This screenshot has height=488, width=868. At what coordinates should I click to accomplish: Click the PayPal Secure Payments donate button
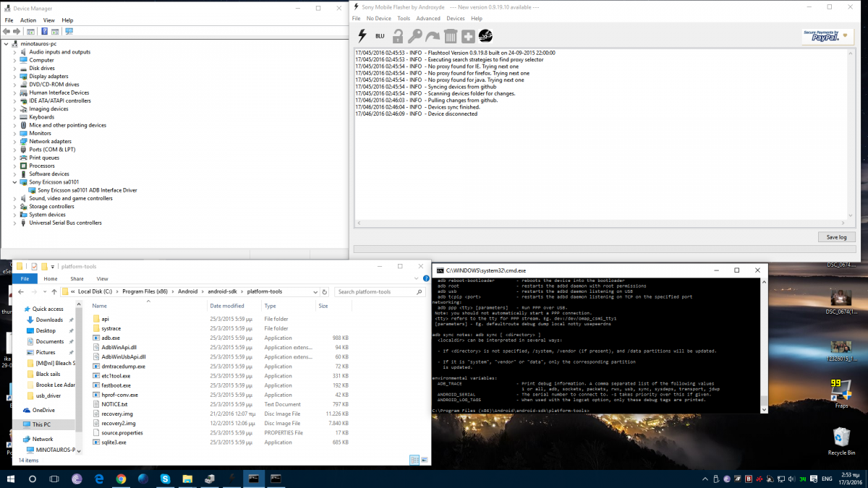click(826, 36)
